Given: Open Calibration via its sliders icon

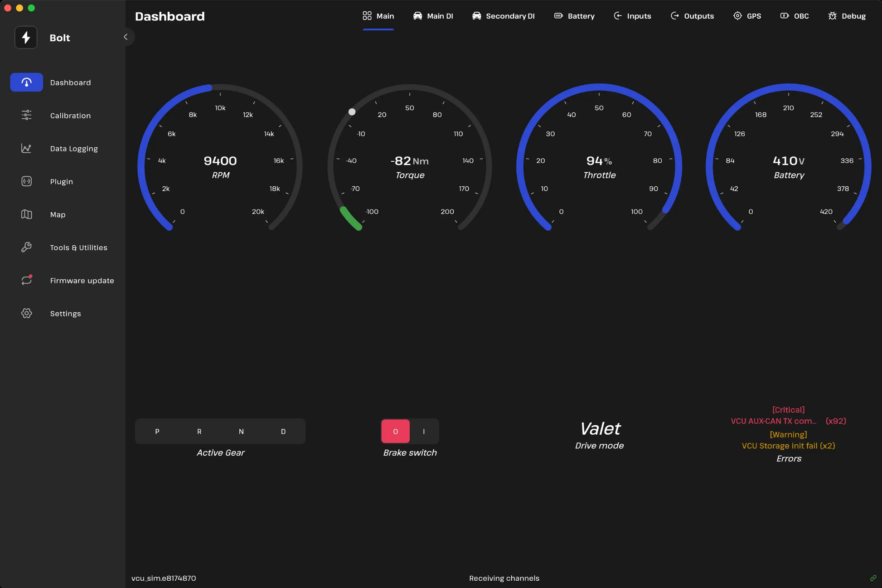Looking at the screenshot, I should pos(26,115).
